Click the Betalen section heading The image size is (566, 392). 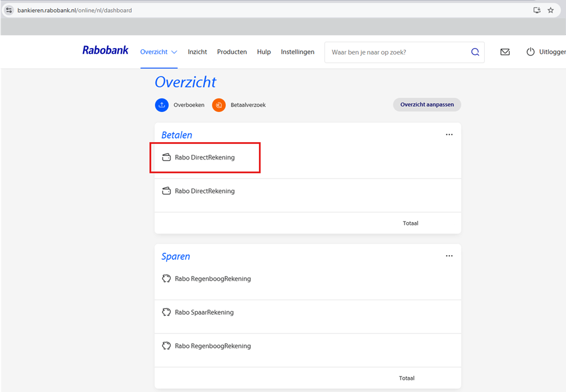click(176, 135)
